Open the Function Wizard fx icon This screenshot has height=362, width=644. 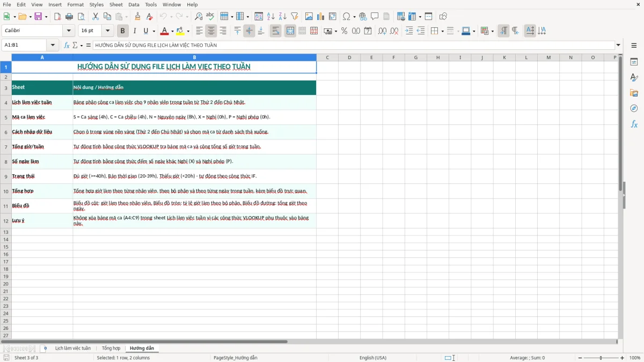click(x=67, y=45)
